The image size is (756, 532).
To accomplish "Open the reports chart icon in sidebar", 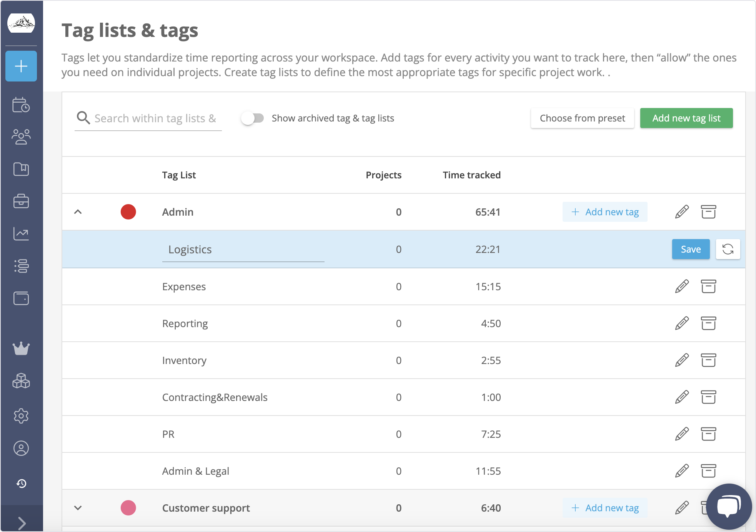I will pyautogui.click(x=21, y=234).
